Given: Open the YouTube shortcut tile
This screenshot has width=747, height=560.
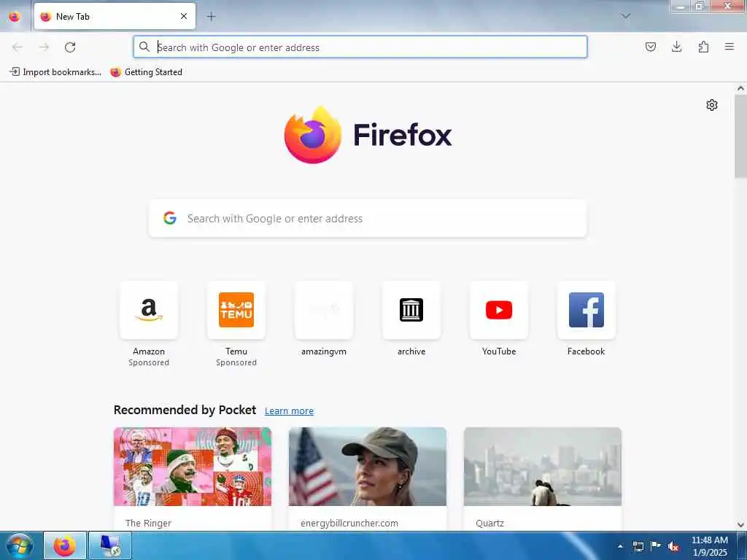Looking at the screenshot, I should 499,310.
